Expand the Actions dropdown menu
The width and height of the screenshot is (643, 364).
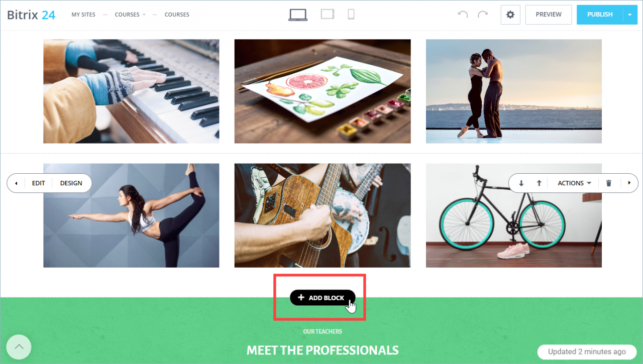[x=574, y=183]
